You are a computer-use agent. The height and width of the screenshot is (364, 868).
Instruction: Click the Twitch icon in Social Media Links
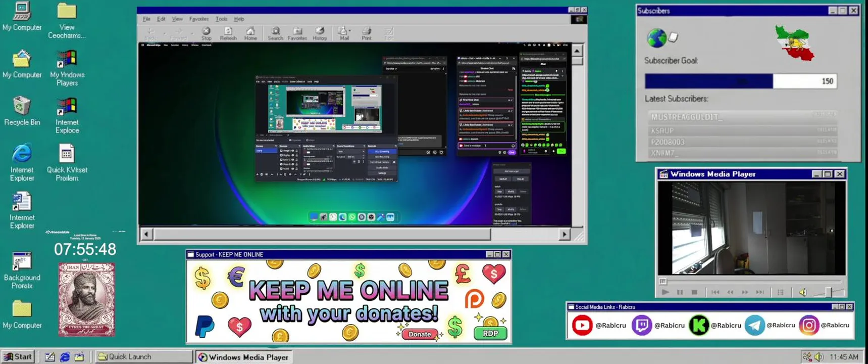pyautogui.click(x=642, y=325)
